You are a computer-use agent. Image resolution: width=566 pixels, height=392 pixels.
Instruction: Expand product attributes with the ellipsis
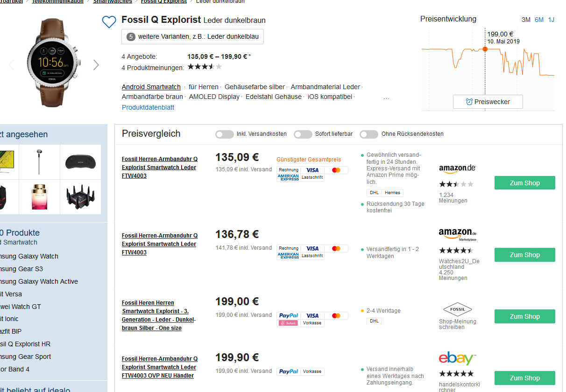coord(386,98)
